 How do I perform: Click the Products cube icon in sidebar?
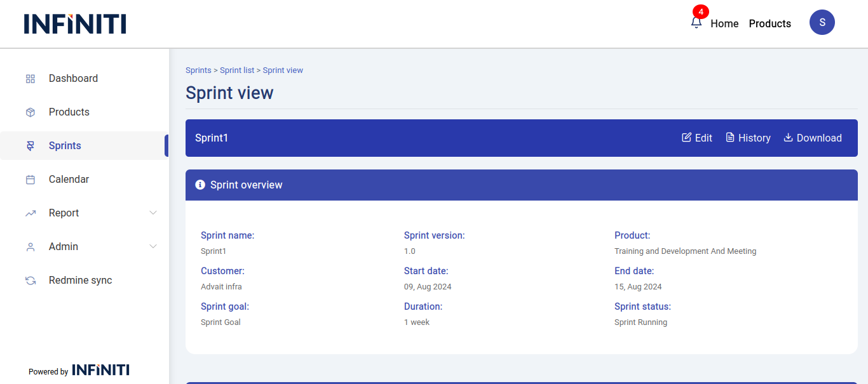(31, 112)
